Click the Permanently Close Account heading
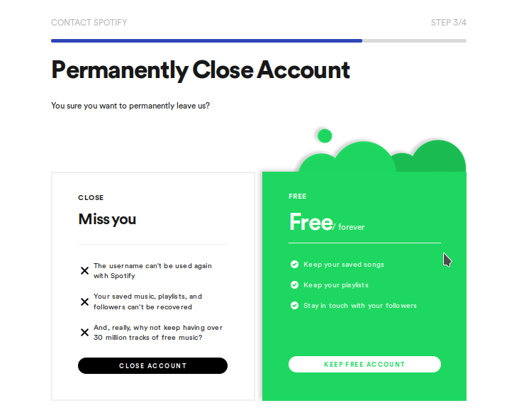This screenshot has width=514, height=420. click(x=201, y=70)
